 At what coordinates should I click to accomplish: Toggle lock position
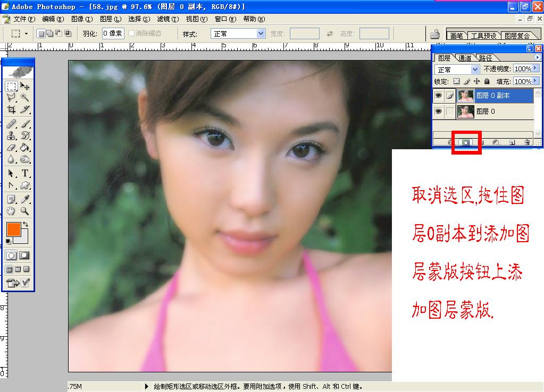click(476, 81)
